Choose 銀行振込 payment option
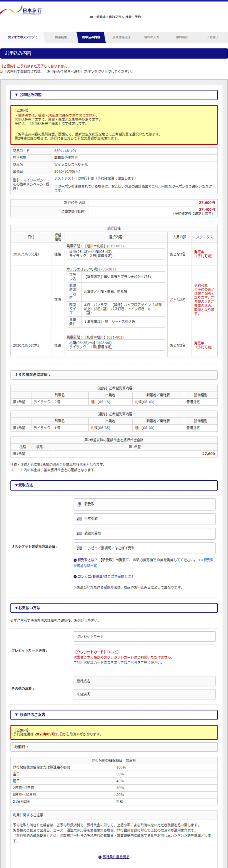This screenshot has width=228, height=868. coord(144,681)
